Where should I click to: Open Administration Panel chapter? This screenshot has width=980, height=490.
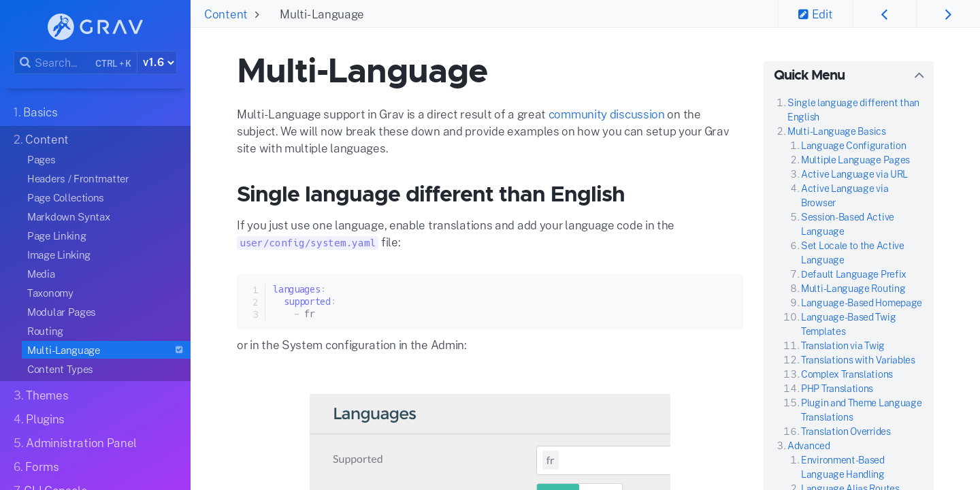[75, 443]
